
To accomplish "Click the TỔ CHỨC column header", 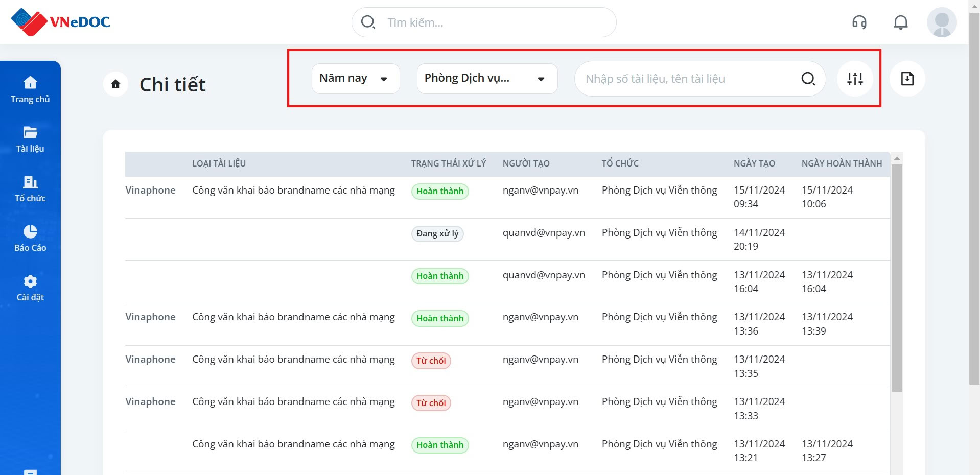I will point(620,163).
